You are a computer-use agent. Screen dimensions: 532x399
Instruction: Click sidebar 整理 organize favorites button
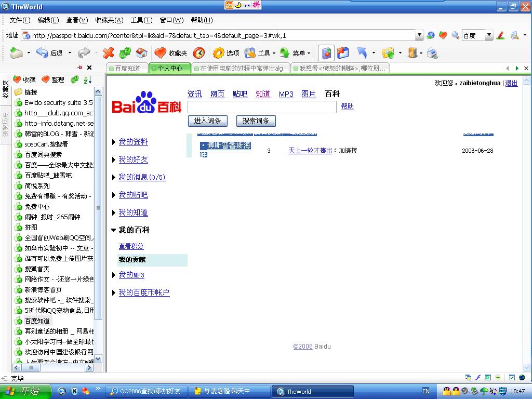53,79
